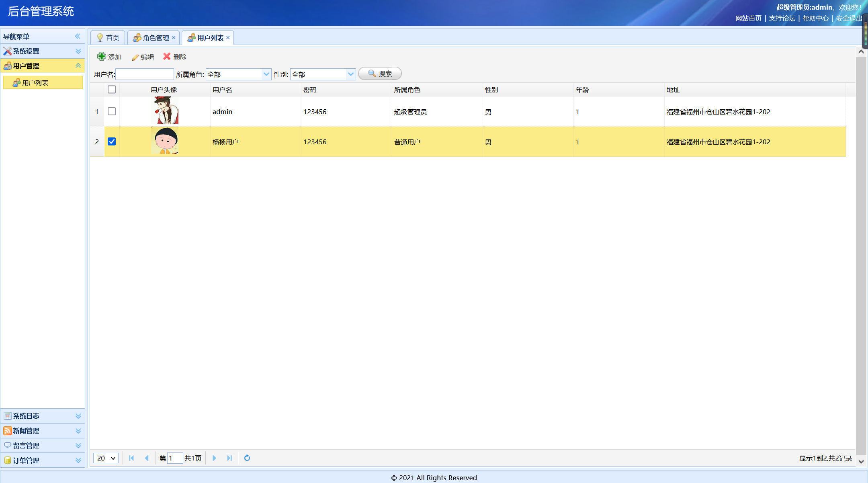868x483 pixels.
Task: Click the 用户管理 users icon in sidebar
Action: pyautogui.click(x=7, y=66)
